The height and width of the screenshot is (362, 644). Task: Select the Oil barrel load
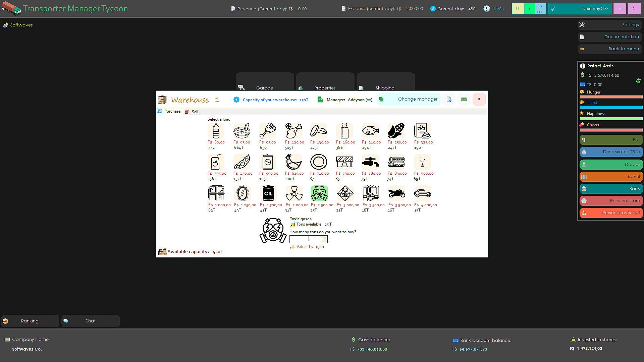(268, 193)
